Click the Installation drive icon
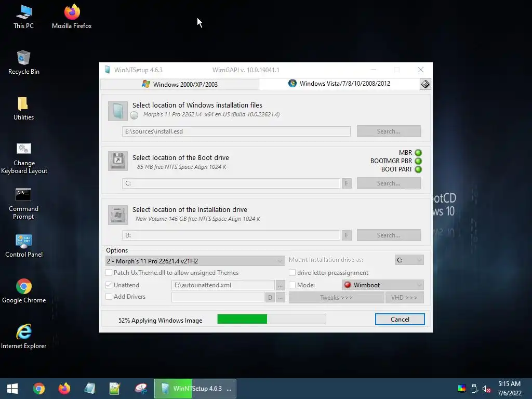 [x=118, y=215]
